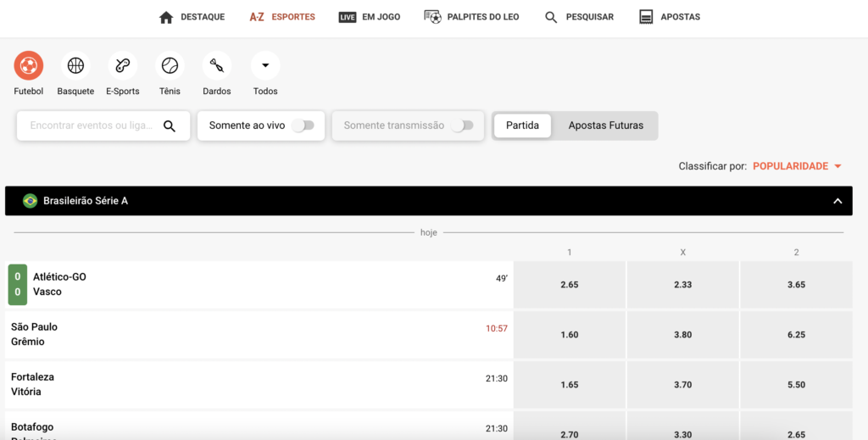Select draw odds 2.33 for Atlético-GO vs Vasco
Viewport: 868px width, 440px height.
pos(682,285)
